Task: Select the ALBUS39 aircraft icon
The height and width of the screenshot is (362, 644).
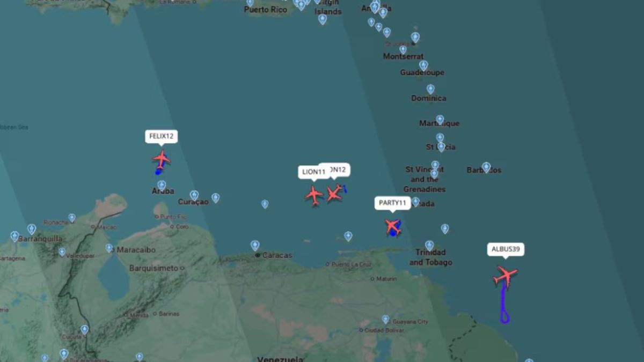Action: pyautogui.click(x=504, y=277)
